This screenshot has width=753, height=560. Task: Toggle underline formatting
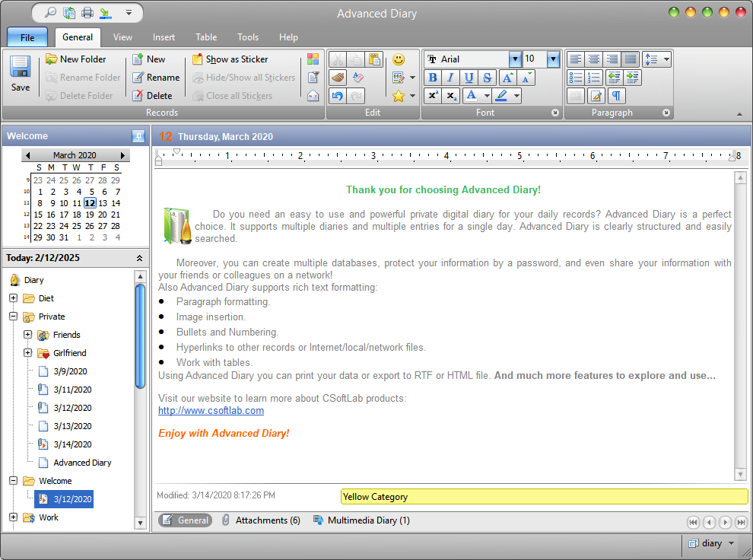point(469,78)
